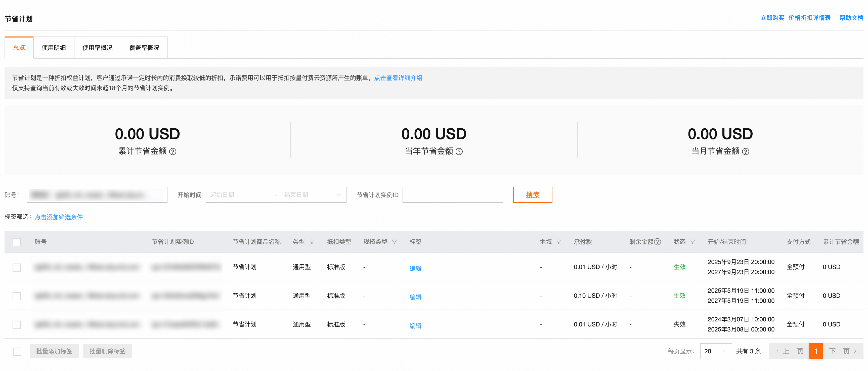Screen dimensions: 868x371
Task: Click the calendar icon in date range field
Action: pyautogui.click(x=339, y=195)
